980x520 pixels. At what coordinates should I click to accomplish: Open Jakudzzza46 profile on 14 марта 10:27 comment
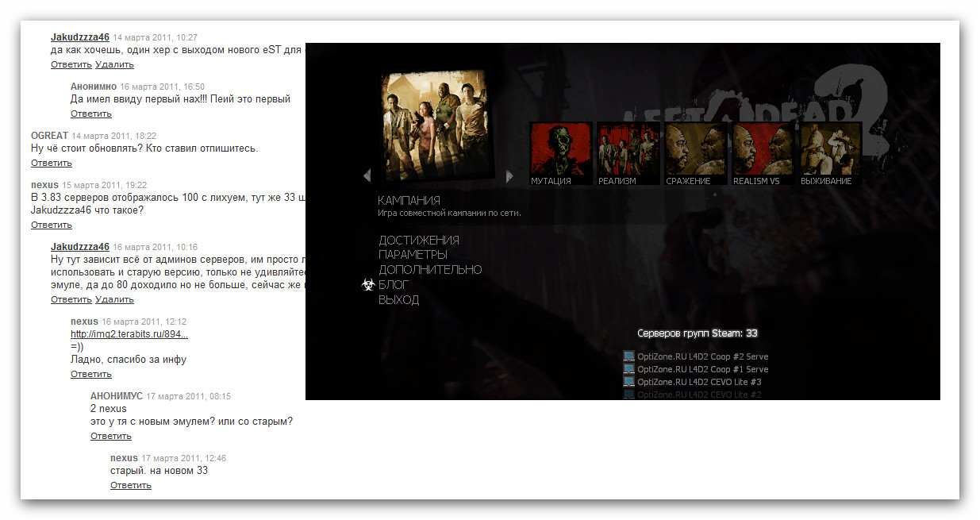click(x=80, y=37)
